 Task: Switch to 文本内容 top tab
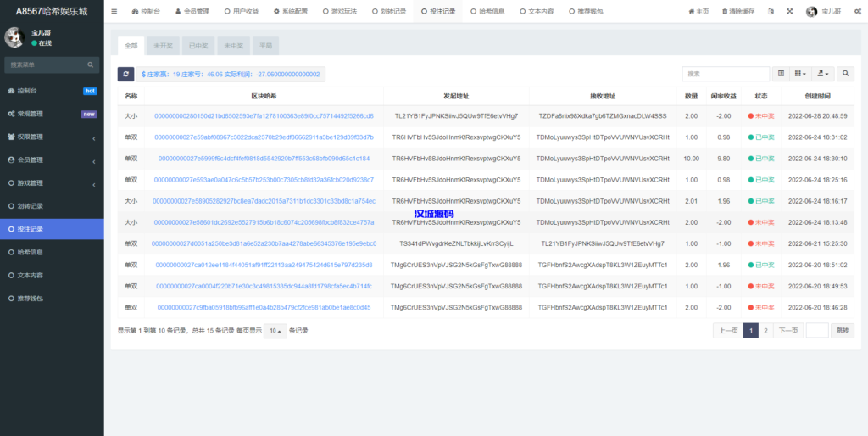coord(537,11)
